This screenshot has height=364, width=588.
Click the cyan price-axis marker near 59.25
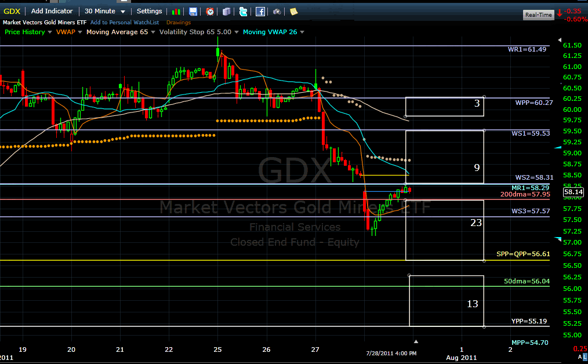[558, 147]
